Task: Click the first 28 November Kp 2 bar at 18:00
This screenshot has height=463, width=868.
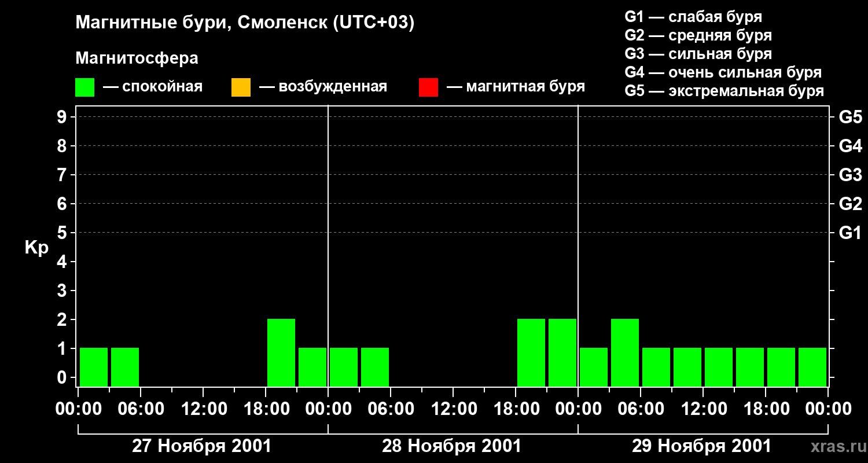Action: coord(531,352)
